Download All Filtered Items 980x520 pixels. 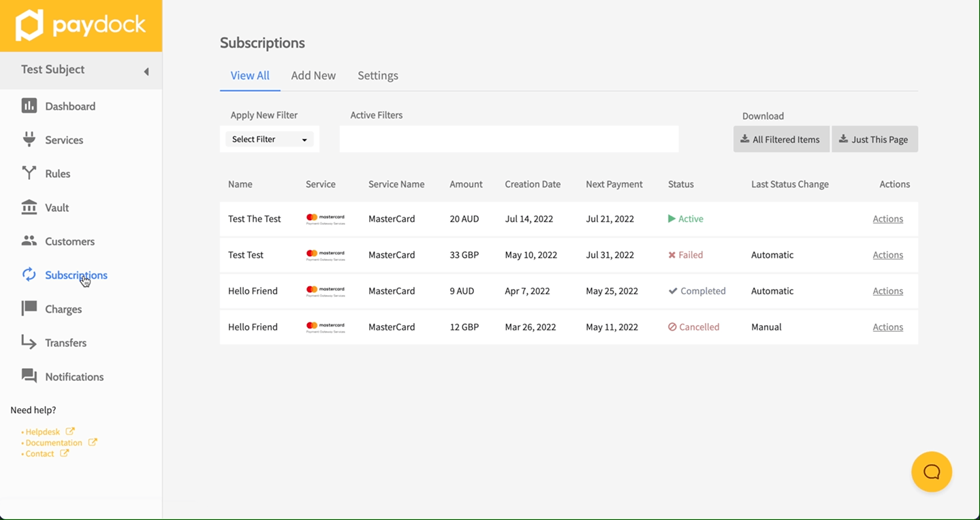tap(780, 139)
